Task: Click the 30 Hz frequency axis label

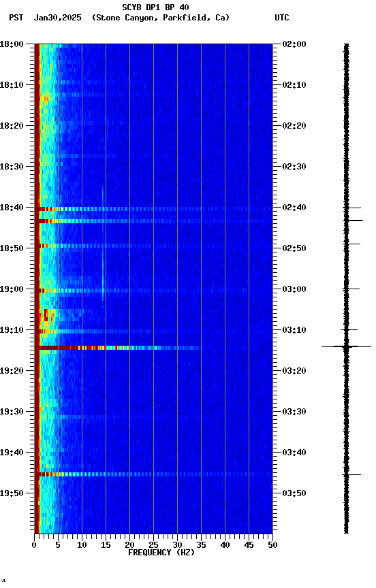Action: coord(177,545)
